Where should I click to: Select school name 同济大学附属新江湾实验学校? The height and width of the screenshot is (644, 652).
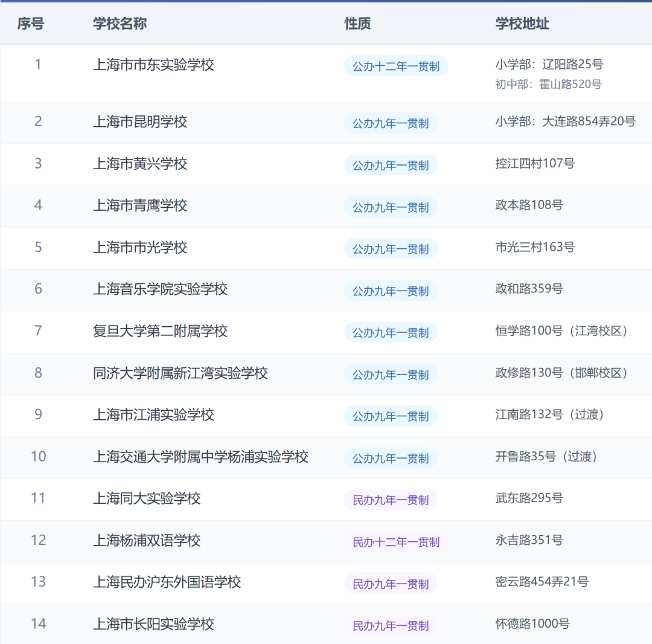(181, 373)
